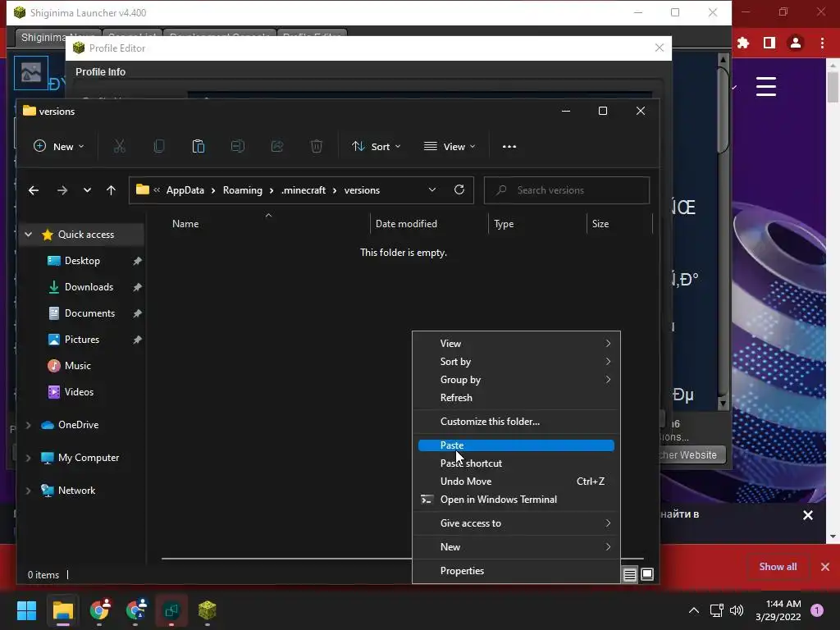
Task: Open Chrome extensions puzzle icon
Action: click(743, 43)
